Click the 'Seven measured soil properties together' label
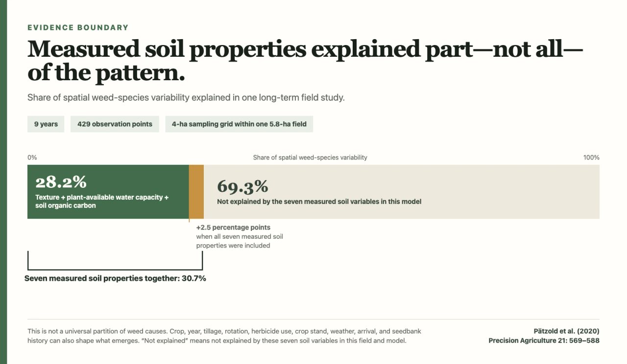 [x=115, y=278]
